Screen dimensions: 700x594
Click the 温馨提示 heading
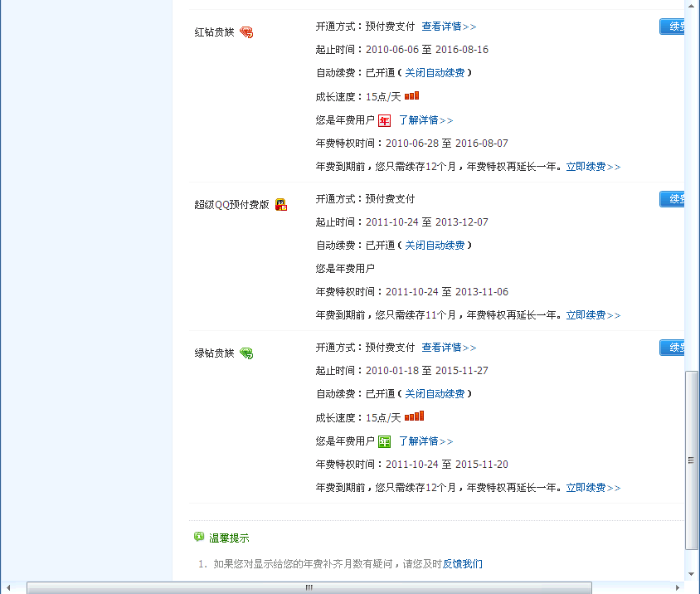click(x=229, y=538)
